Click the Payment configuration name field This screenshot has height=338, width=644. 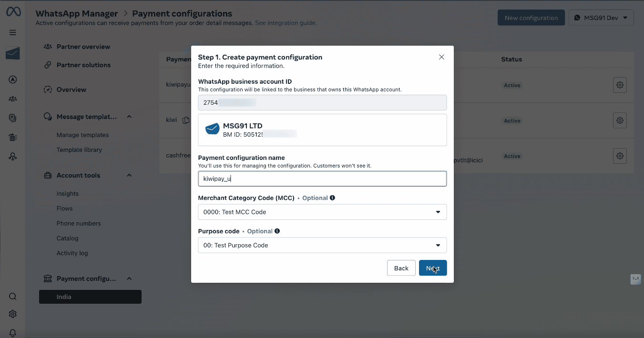(x=322, y=179)
